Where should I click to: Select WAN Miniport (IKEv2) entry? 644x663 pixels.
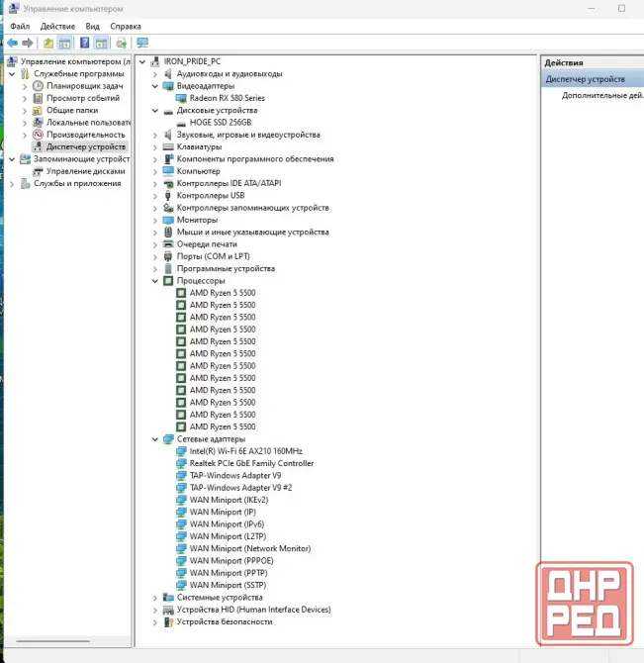(229, 500)
